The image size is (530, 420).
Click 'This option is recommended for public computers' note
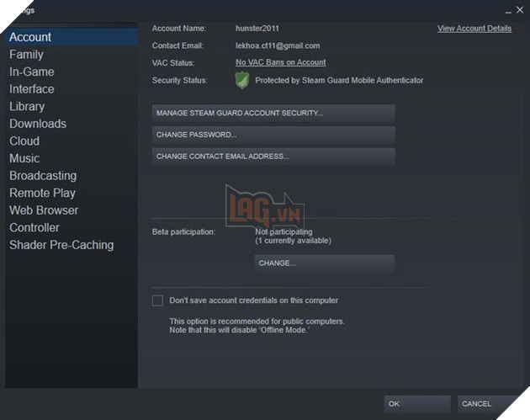(x=257, y=322)
